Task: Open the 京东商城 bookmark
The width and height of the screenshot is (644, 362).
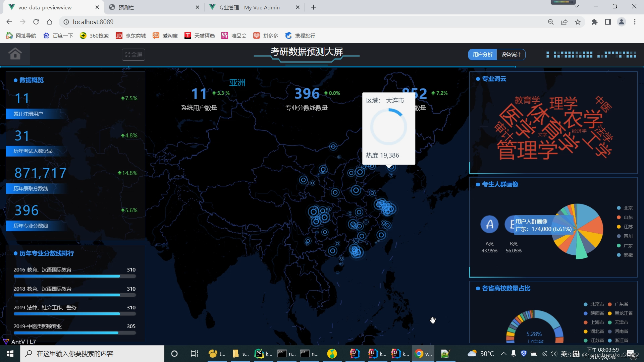Action: pyautogui.click(x=131, y=36)
